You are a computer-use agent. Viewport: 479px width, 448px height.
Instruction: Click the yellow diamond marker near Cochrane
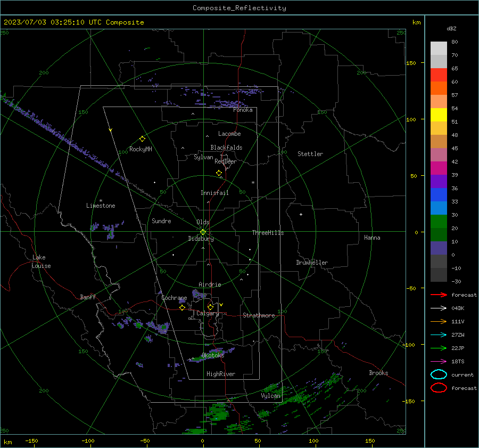tap(183, 307)
